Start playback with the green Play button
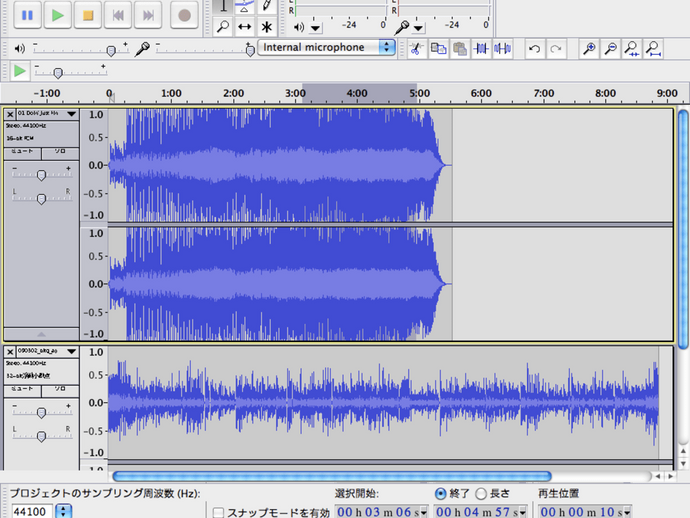This screenshot has height=518, width=690. pyautogui.click(x=58, y=15)
